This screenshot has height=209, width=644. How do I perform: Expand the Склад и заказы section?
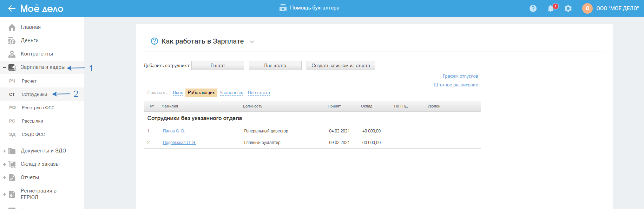[5, 164]
